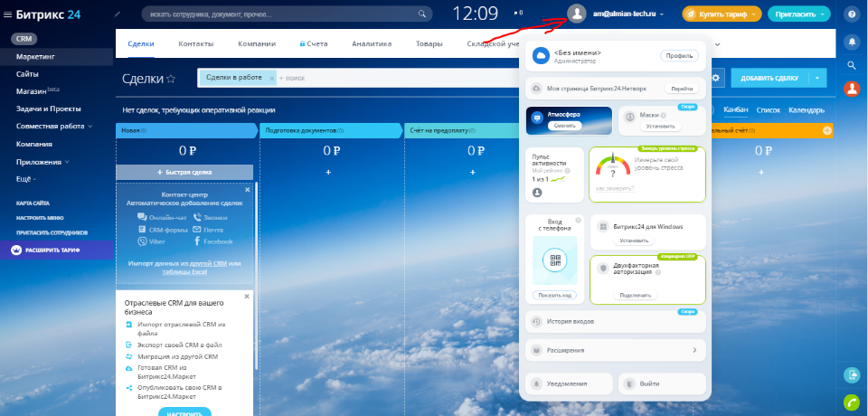
Task: Click the blue cloud avatar in profile card
Action: tap(540, 55)
